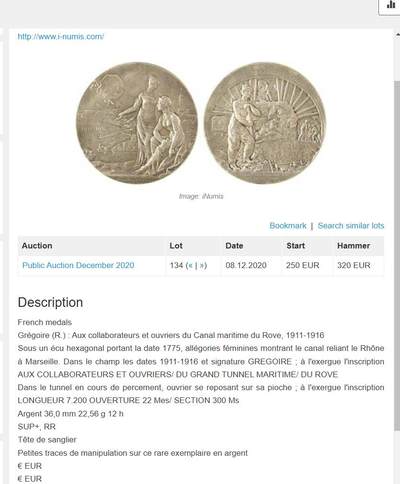Open the medal reverse image
Screen dimensions: 400x484
click(x=265, y=123)
